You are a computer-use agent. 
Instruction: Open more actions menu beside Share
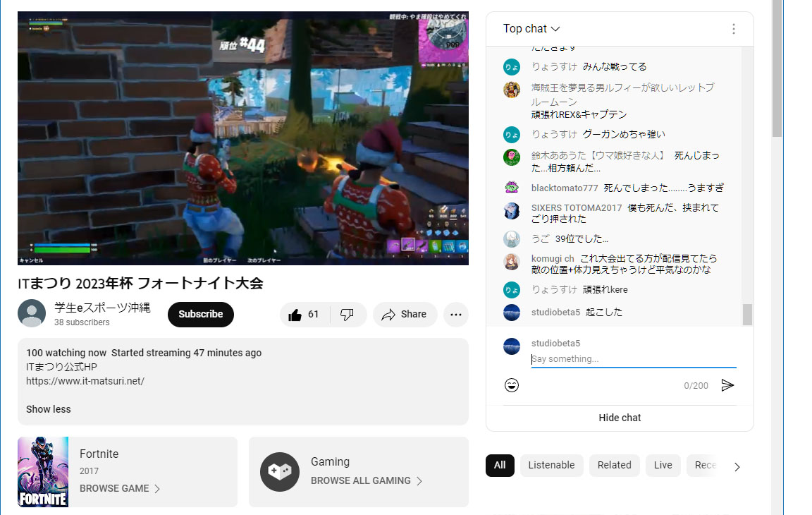[x=456, y=315]
